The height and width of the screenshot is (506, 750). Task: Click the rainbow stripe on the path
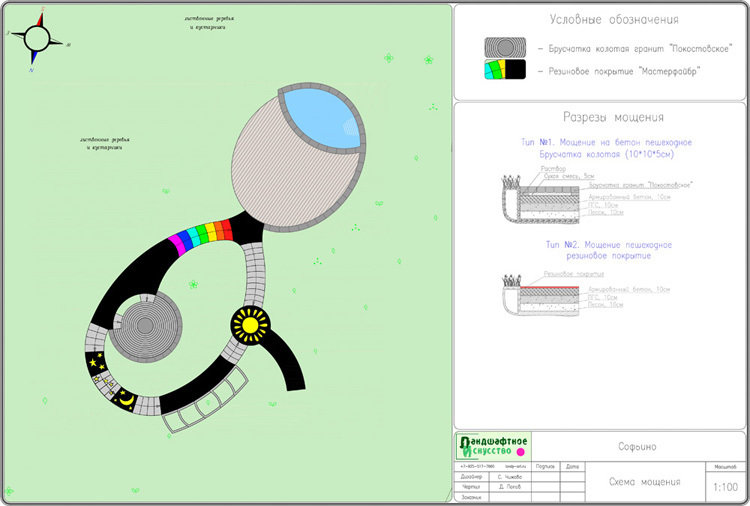[203, 236]
